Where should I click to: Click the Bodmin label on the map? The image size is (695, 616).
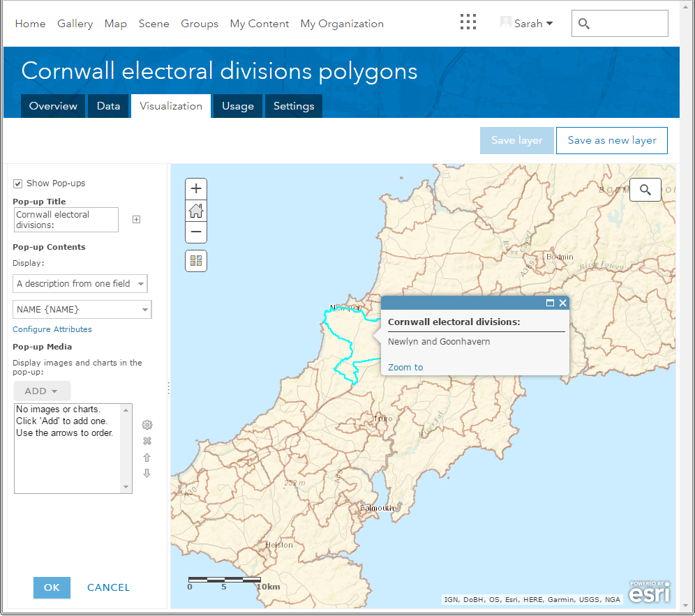click(560, 257)
